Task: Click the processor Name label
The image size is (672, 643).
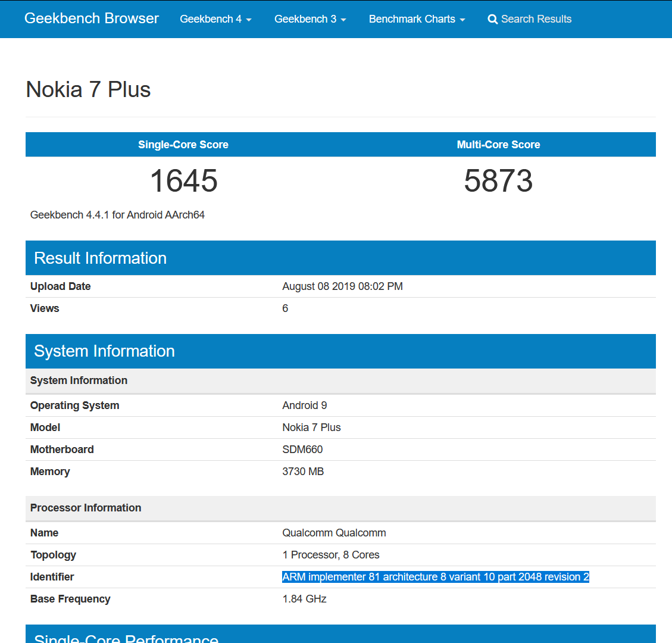Action: [x=44, y=533]
